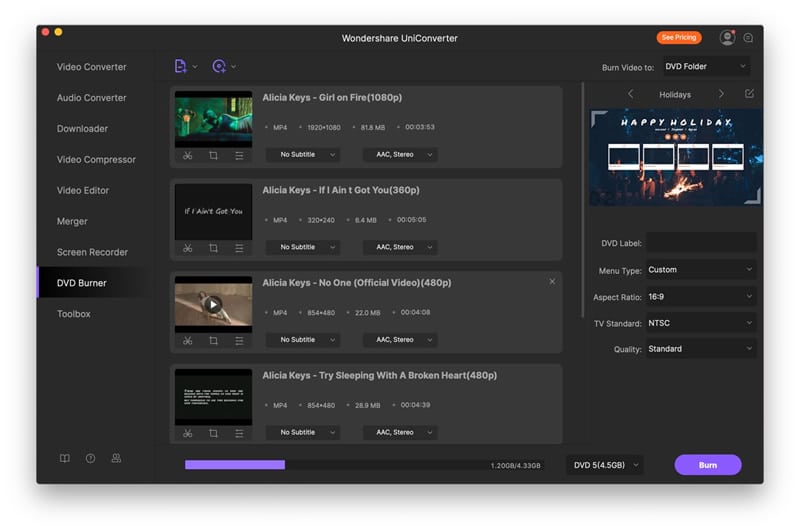
Task: Click the title Alicia Keys - Girl on Fire(1080p)
Action: [332, 97]
